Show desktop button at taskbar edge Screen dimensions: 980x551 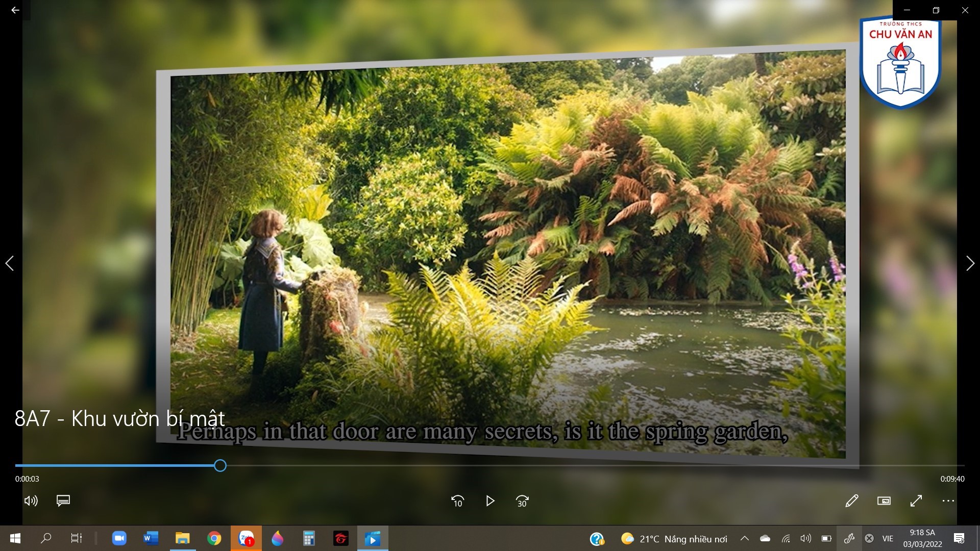click(x=978, y=538)
